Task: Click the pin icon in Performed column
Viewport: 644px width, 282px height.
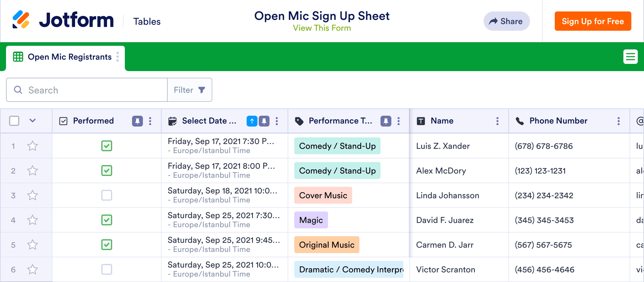Action: pos(137,121)
